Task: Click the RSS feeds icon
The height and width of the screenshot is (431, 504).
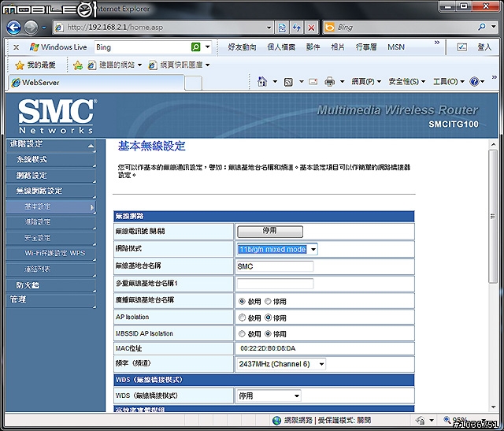Action: coord(288,82)
